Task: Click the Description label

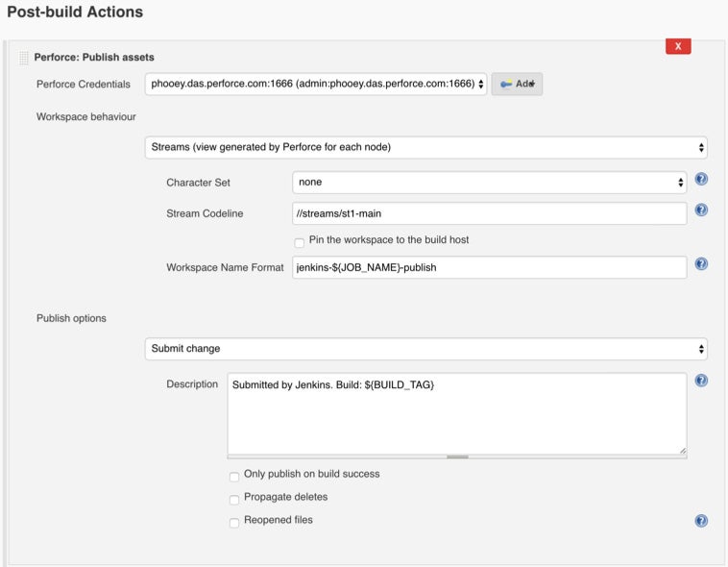Action: tap(192, 383)
